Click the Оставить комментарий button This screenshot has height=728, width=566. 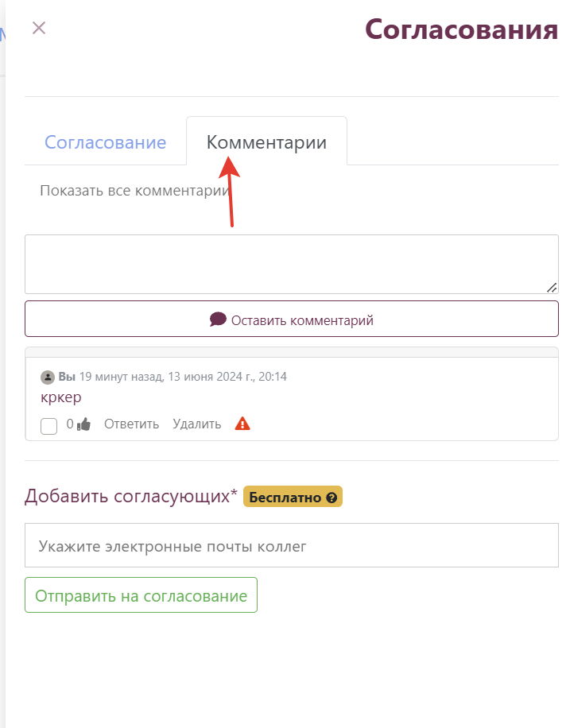pyautogui.click(x=292, y=319)
